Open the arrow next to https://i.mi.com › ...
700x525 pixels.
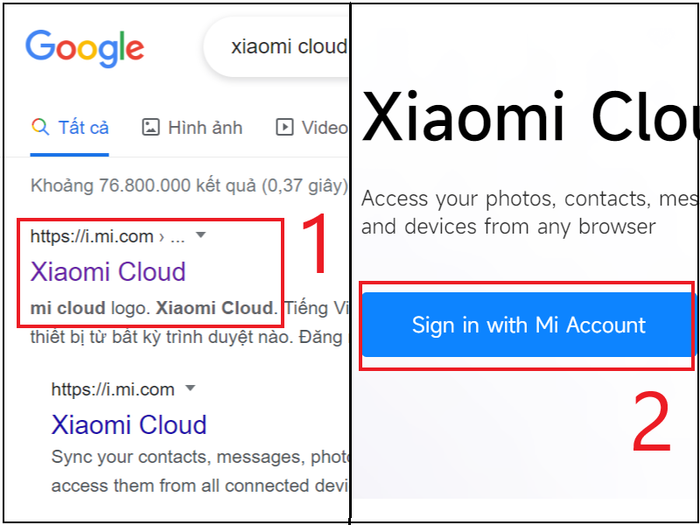point(201,235)
